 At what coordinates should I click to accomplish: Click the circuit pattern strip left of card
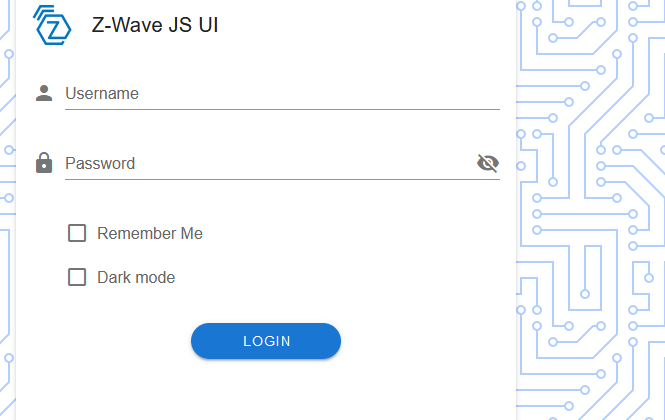click(x=8, y=210)
